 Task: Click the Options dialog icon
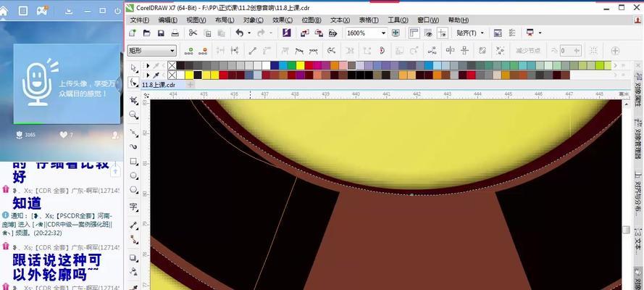click(x=511, y=33)
